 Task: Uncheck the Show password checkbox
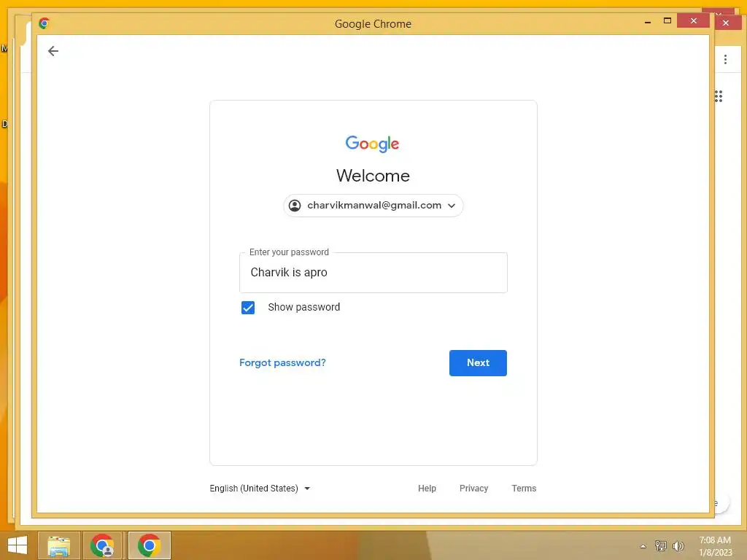(x=248, y=308)
